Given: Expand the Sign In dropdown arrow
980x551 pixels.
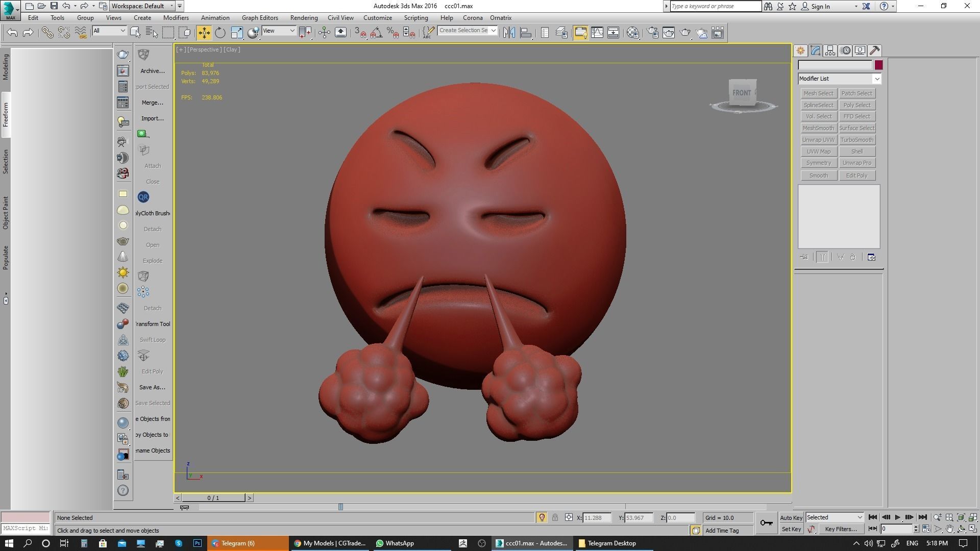Looking at the screenshot, I should pos(856,6).
